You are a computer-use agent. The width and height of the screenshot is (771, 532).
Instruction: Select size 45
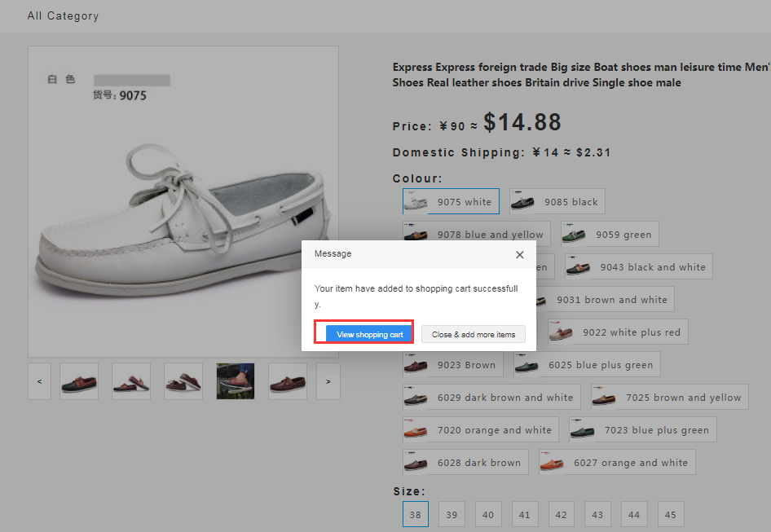[671, 514]
